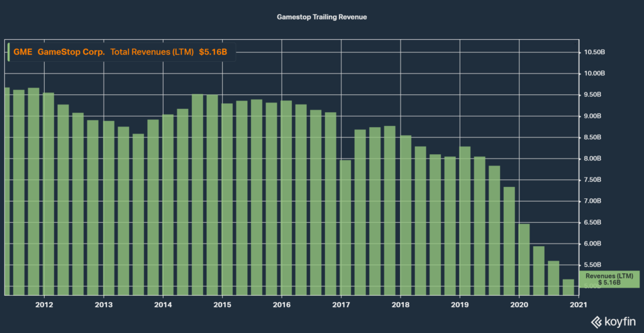This screenshot has height=333, width=644.
Task: Click the 2015 x-axis label
Action: tap(222, 305)
